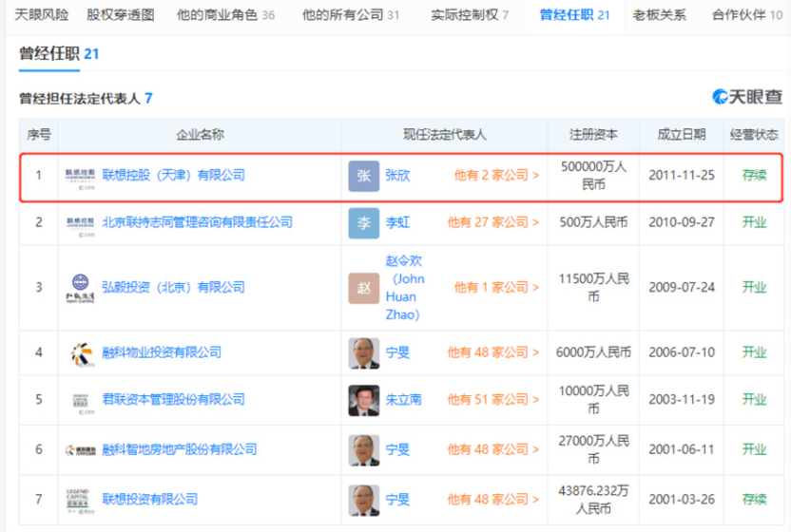Switch to the 实际控制权 7 tab
This screenshot has height=532, width=791.
click(x=470, y=15)
